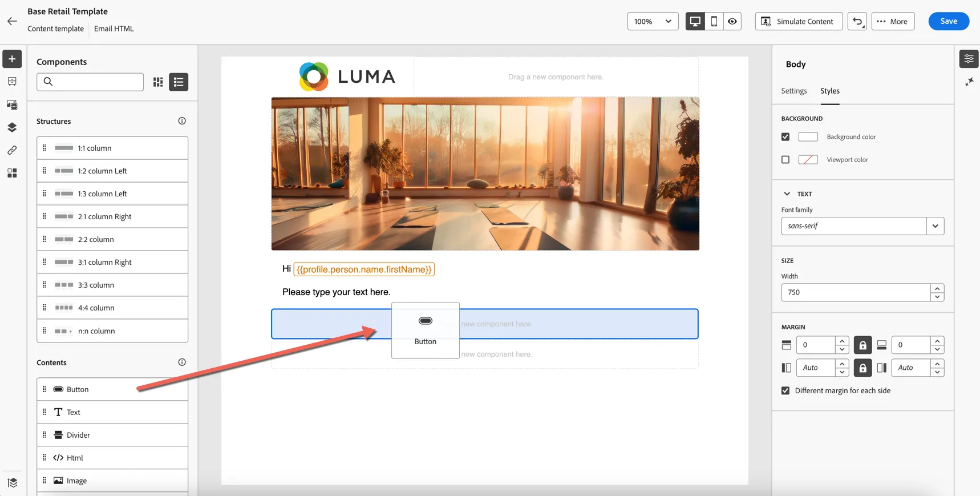This screenshot has width=980, height=496.
Task: Click the Contents info icon
Action: coord(182,362)
